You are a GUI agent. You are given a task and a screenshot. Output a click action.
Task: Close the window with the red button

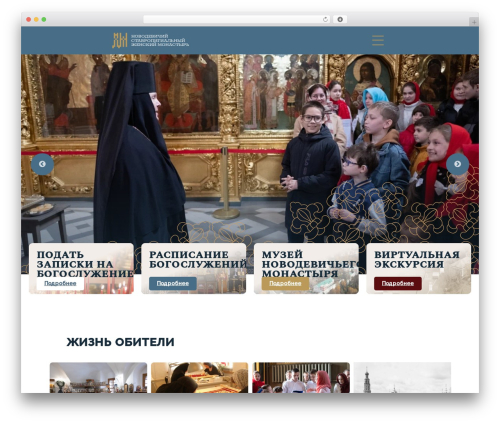pyautogui.click(x=29, y=19)
